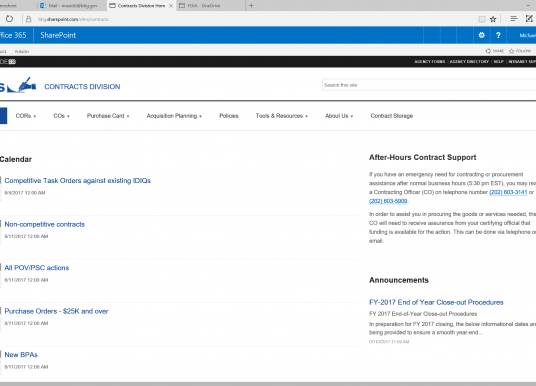This screenshot has height=386, width=536.
Task: Open the Policies page
Action: [x=229, y=116]
